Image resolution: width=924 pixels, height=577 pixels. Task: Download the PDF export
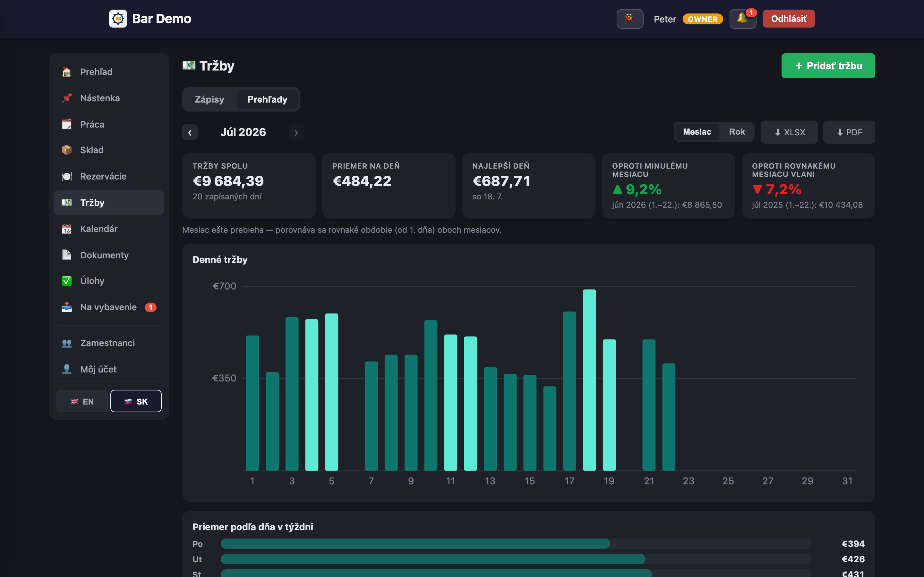849,132
